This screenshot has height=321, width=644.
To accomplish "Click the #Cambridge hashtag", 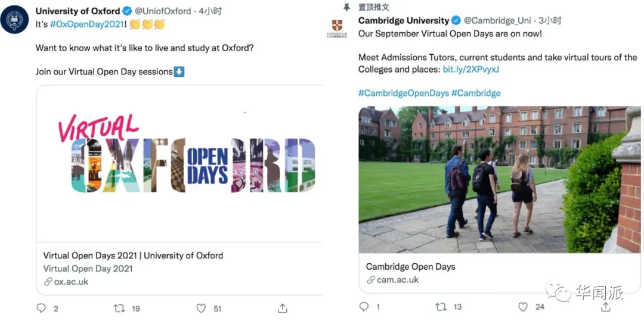I will pos(476,93).
